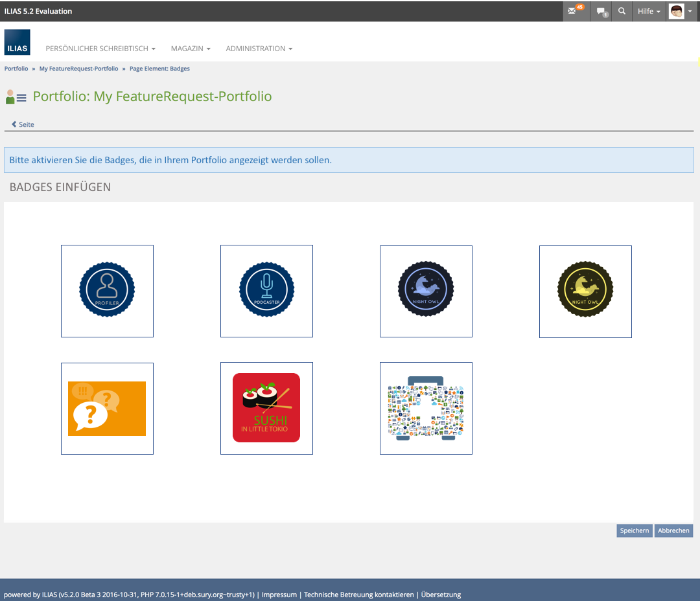Expand the Persönlicher Schreibtisch menu
Viewport: 700px width, 601px height.
(x=100, y=49)
